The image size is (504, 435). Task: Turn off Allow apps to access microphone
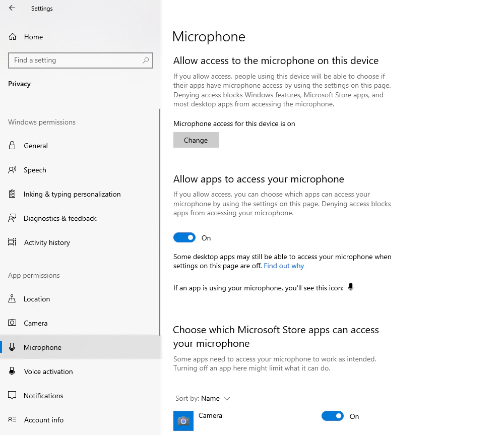(184, 237)
